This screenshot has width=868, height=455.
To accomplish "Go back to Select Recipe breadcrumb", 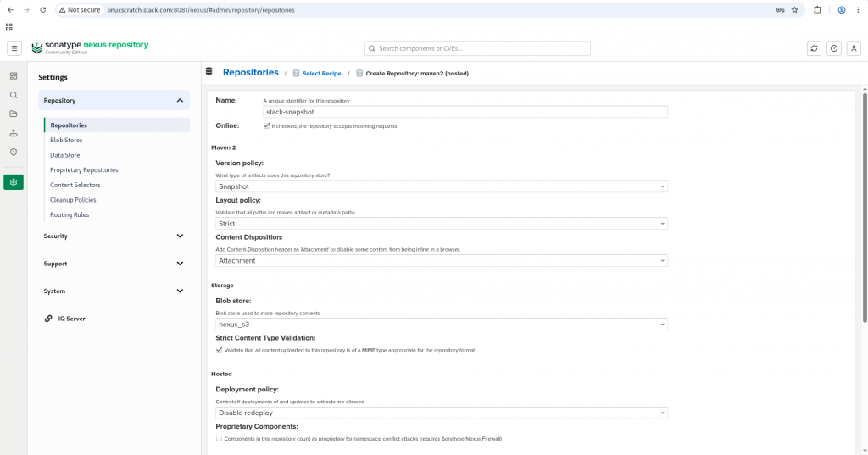I will (x=321, y=73).
